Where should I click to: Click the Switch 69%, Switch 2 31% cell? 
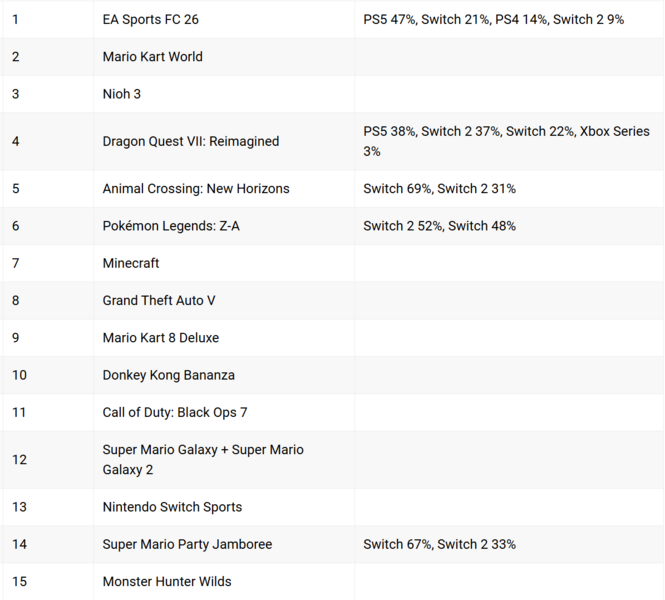[439, 189]
